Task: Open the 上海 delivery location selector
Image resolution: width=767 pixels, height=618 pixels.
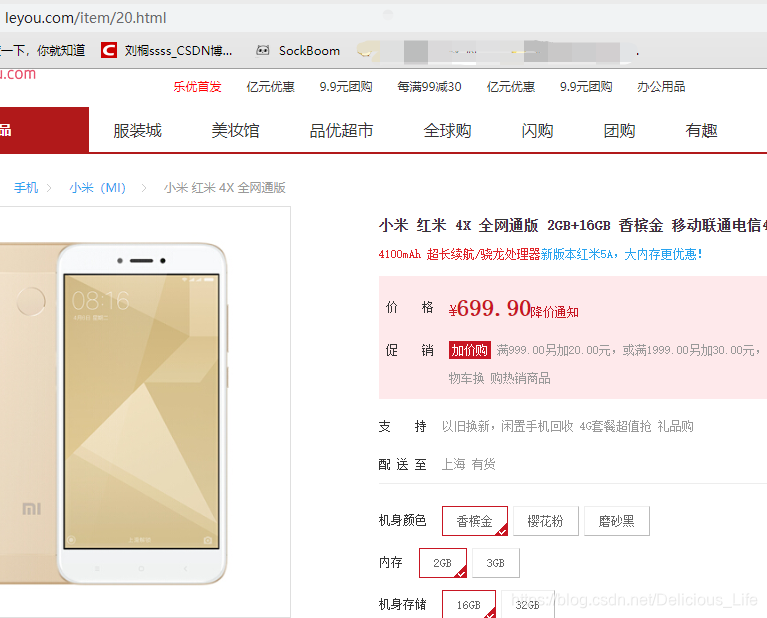Action: click(x=453, y=464)
